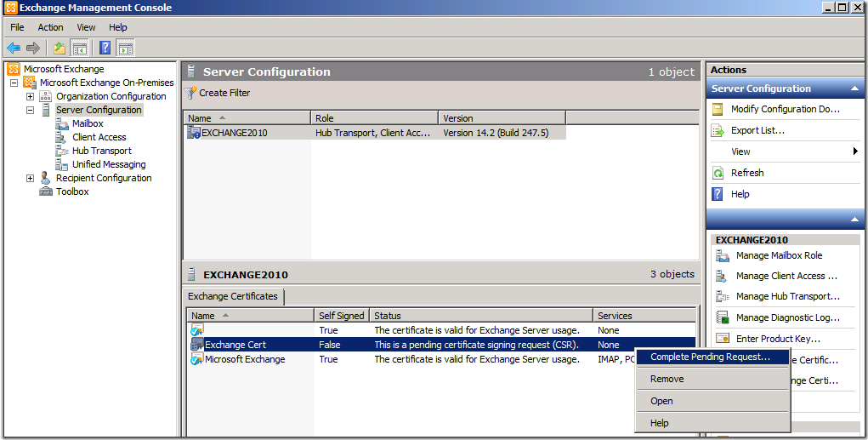Collapse the second blue actions section header
The image size is (868, 440).
coord(854,220)
